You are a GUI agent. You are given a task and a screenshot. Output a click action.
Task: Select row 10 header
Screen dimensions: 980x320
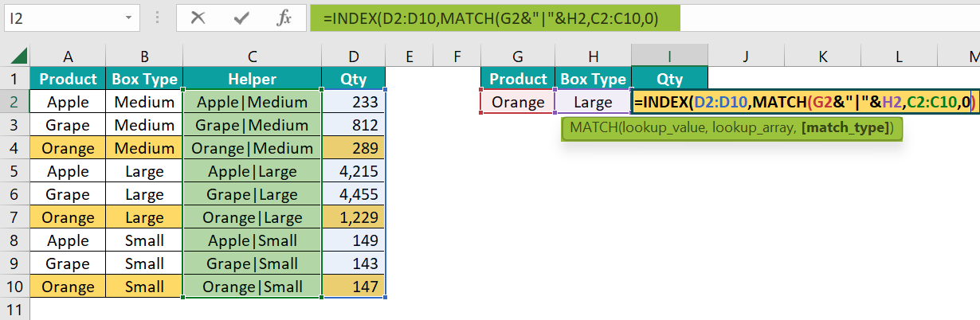pyautogui.click(x=14, y=287)
